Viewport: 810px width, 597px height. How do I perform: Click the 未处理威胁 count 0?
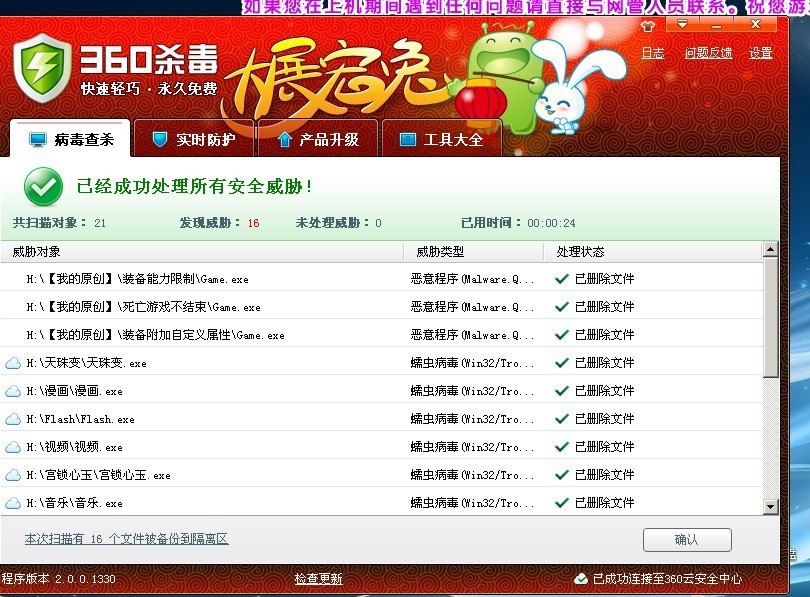[378, 223]
